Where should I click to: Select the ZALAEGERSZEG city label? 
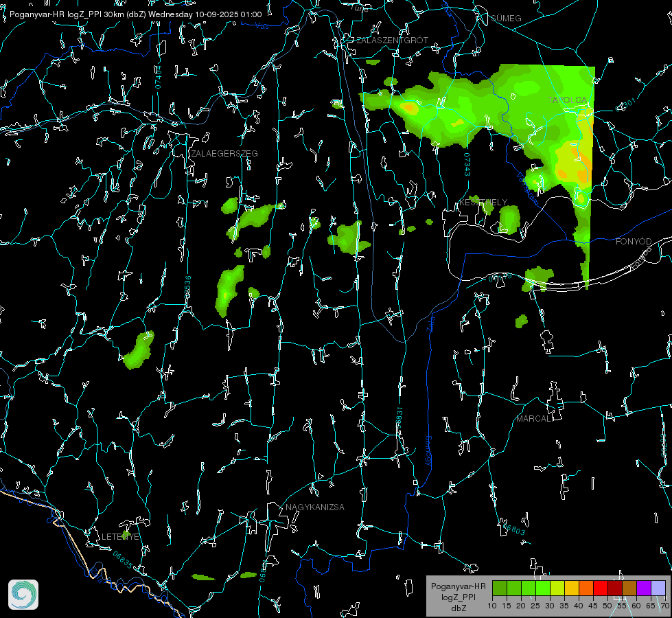click(x=224, y=153)
